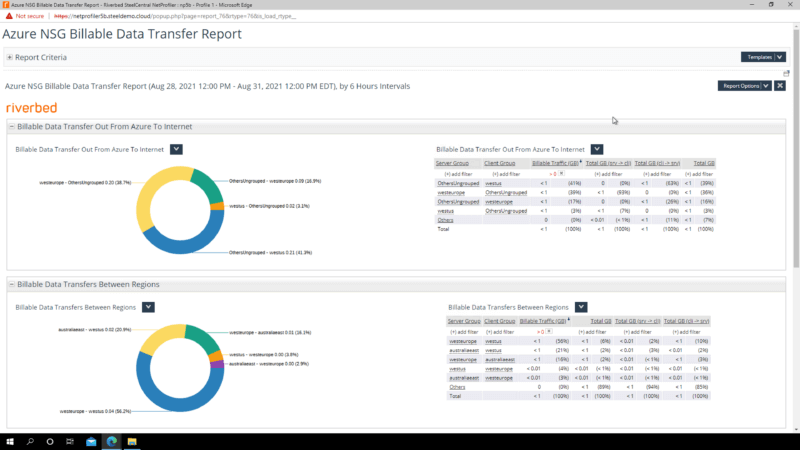Screen dimensions: 800x450
Task: Expand the Report Criteria plus icon
Action: pyautogui.click(x=10, y=57)
